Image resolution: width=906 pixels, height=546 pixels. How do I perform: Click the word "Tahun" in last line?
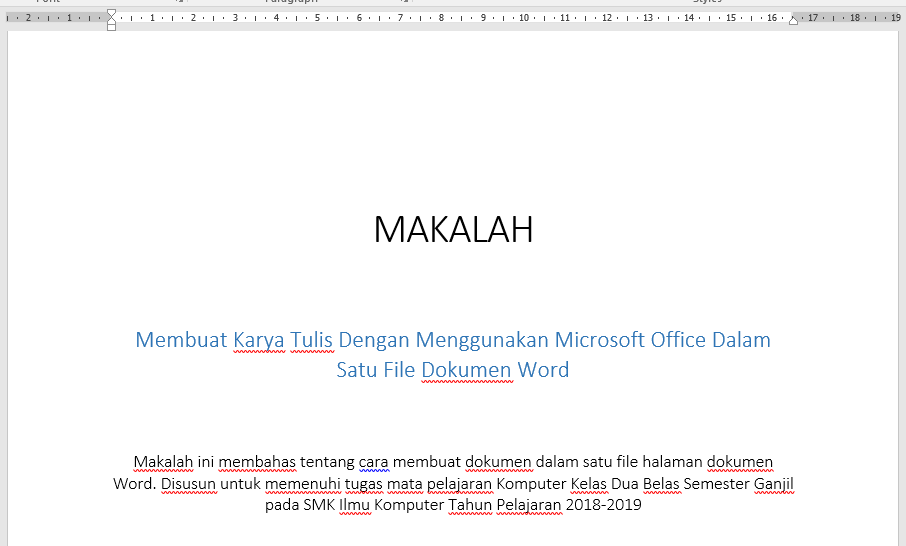coord(470,505)
